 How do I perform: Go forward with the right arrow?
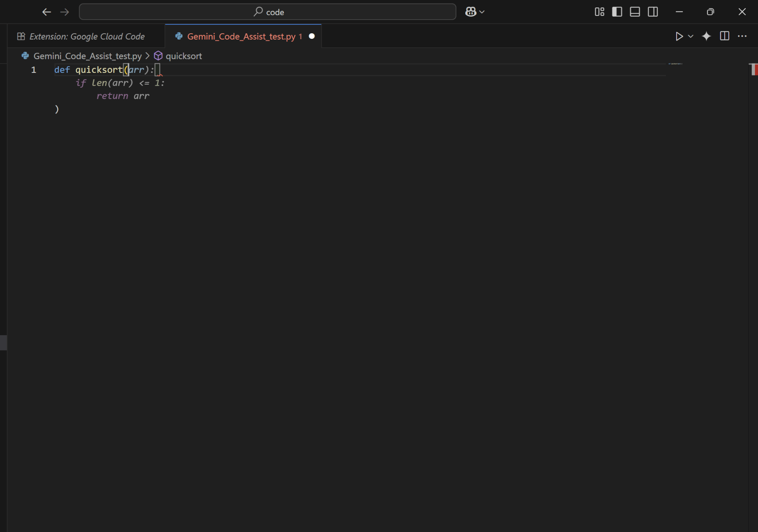64,12
